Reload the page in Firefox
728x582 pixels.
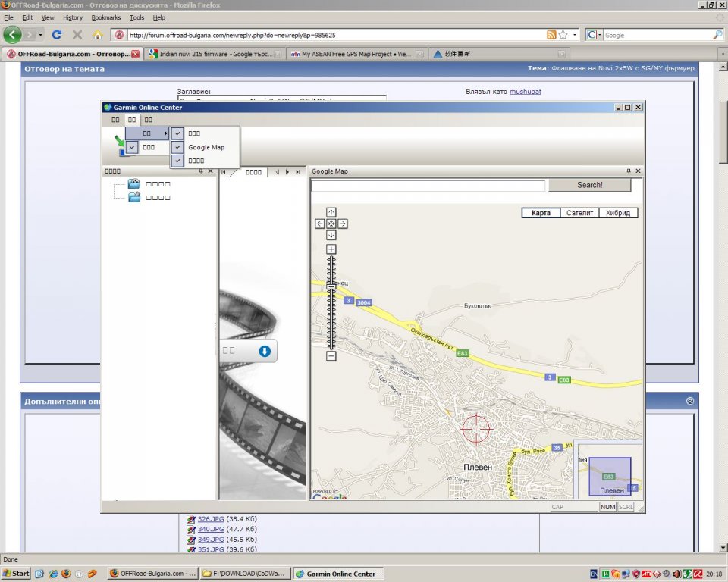pos(57,35)
